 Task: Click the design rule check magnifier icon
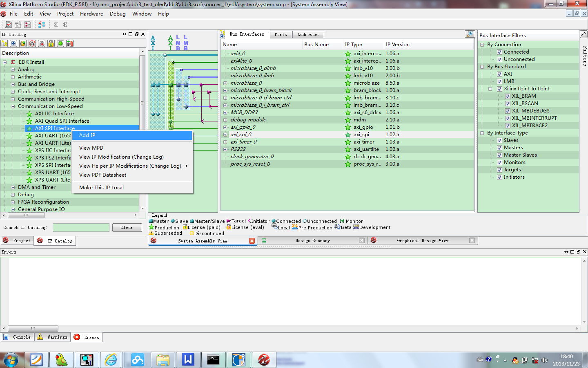click(x=9, y=25)
